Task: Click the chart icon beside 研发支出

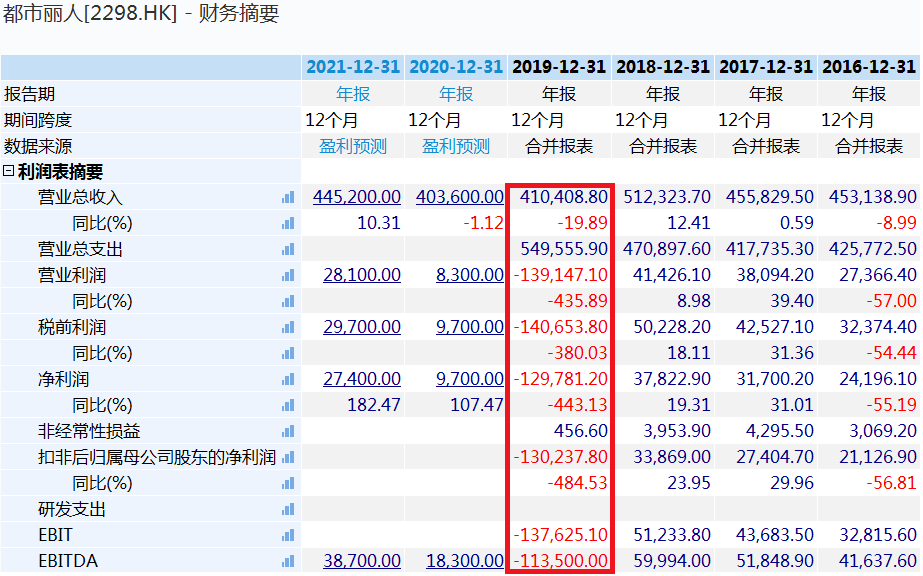Action: coord(290,508)
